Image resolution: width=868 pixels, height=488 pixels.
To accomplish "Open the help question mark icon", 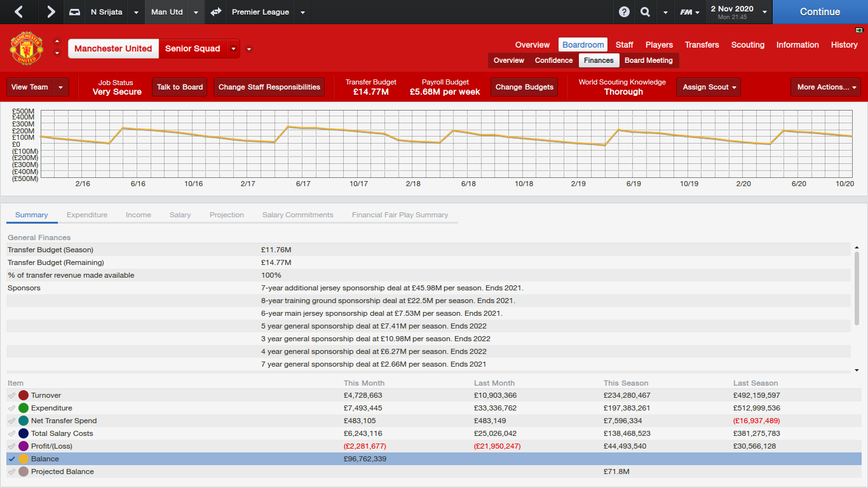I will point(625,12).
